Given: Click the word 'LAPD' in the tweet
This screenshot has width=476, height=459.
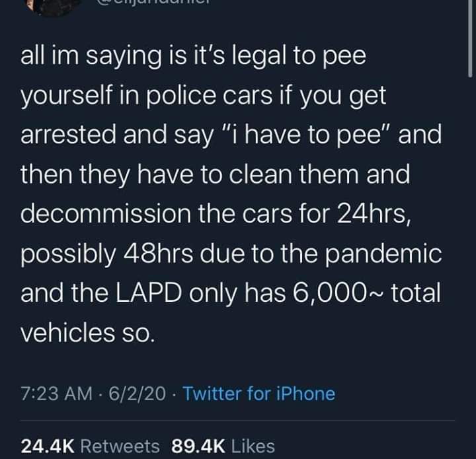Looking at the screenshot, I should tap(149, 293).
